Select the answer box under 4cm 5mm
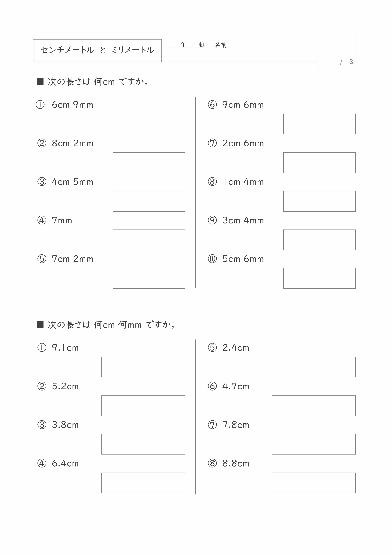The image size is (392, 555). (149, 201)
